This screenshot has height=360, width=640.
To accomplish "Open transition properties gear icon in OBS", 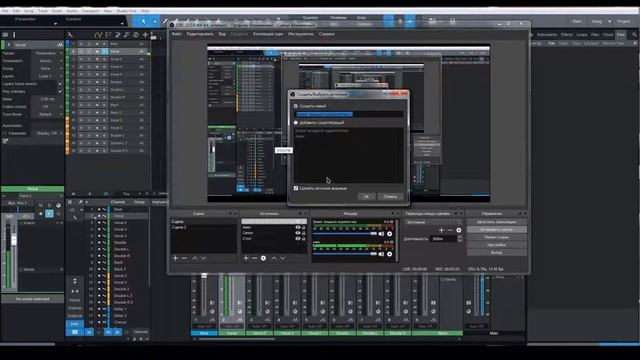I will point(459,230).
